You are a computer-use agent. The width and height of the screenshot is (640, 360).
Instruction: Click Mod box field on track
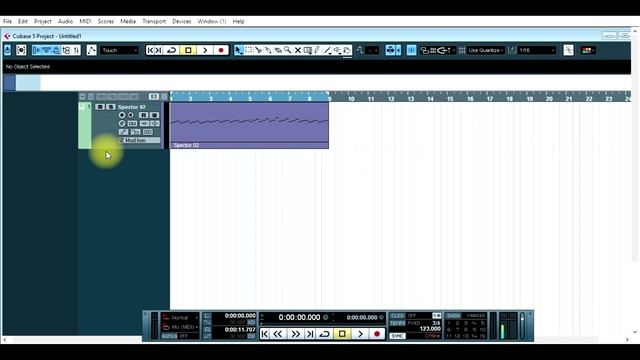(x=139, y=140)
